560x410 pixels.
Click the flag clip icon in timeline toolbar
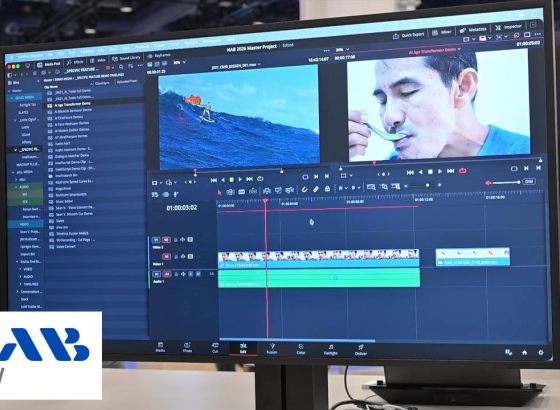[340, 188]
